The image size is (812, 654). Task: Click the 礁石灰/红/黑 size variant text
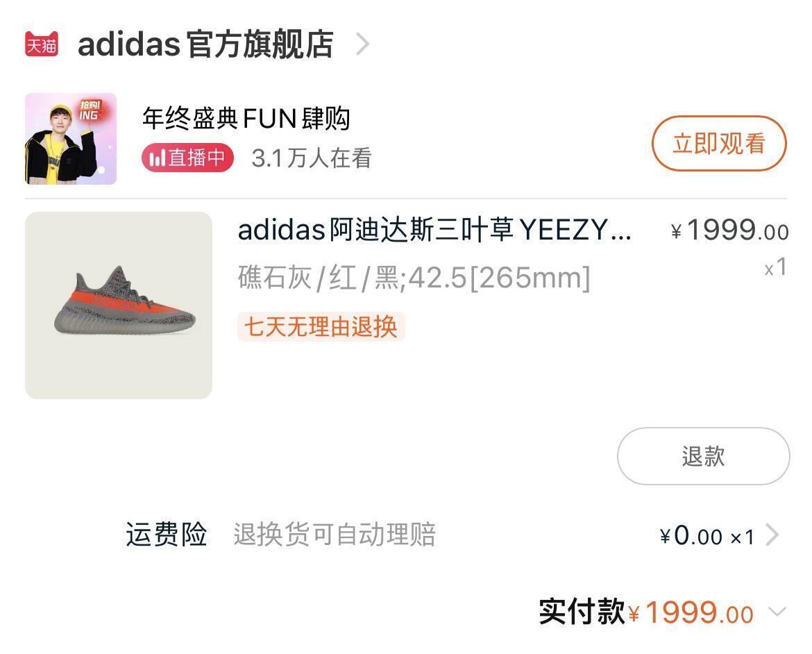[x=414, y=278]
